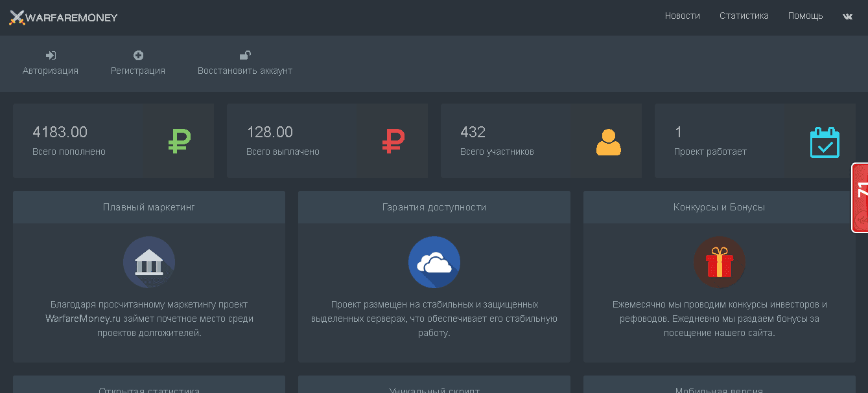Click the 4183.00 Всего пополнено statistic
The height and width of the screenshot is (393, 868).
click(x=69, y=140)
